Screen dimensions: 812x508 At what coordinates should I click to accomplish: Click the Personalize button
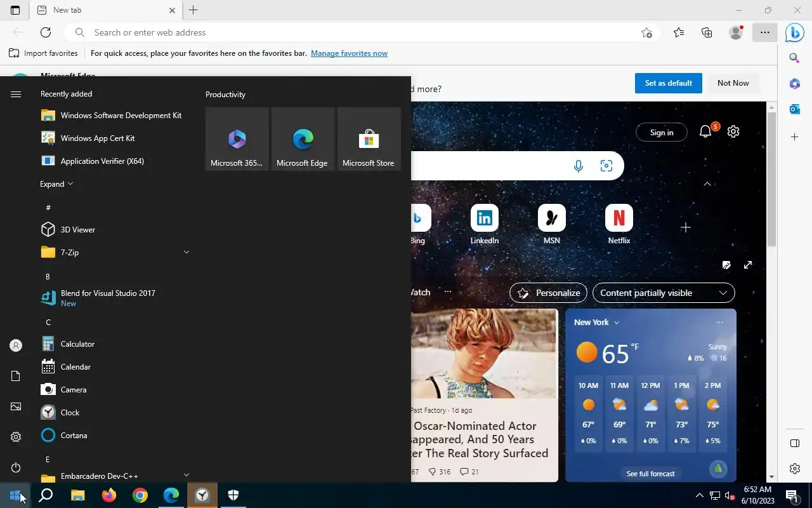(549, 293)
